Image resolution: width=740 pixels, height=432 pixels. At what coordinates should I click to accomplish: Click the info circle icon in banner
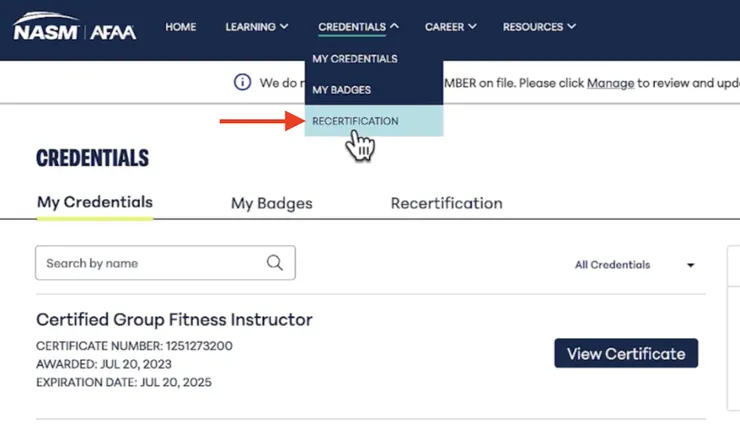tap(241, 83)
